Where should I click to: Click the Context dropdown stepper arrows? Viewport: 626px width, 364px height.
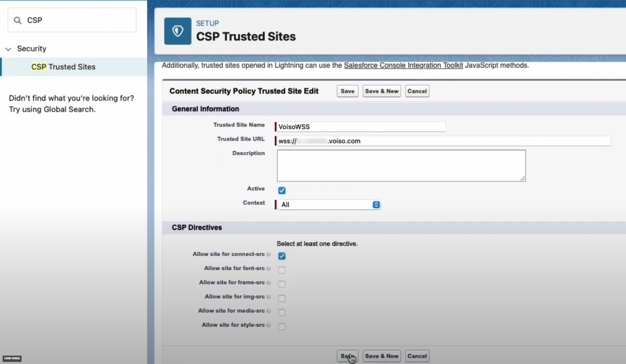(x=376, y=205)
